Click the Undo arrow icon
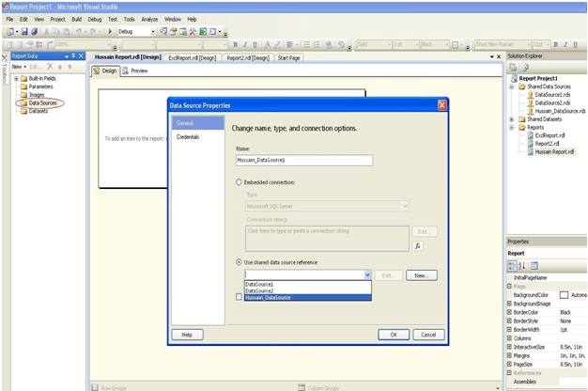588x391 pixels. click(x=78, y=32)
